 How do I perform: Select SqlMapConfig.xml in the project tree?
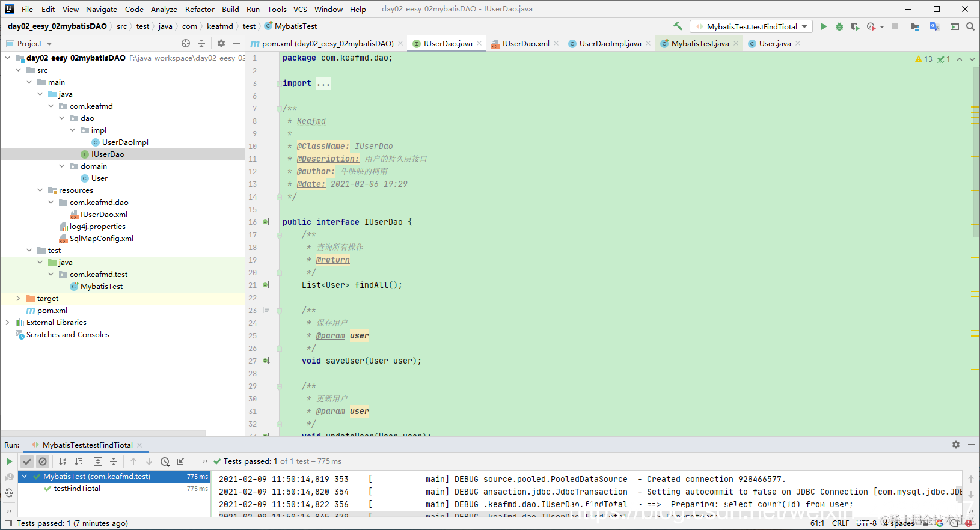pyautogui.click(x=102, y=239)
